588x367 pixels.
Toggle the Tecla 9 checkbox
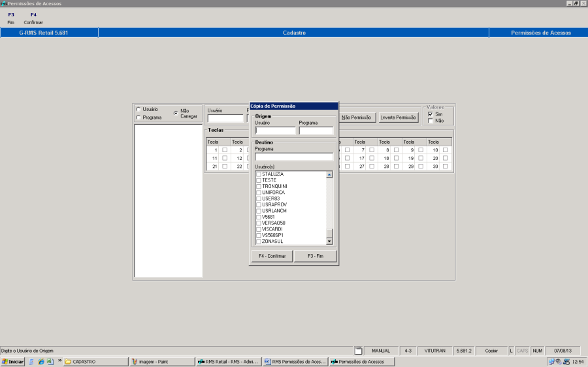(x=421, y=150)
